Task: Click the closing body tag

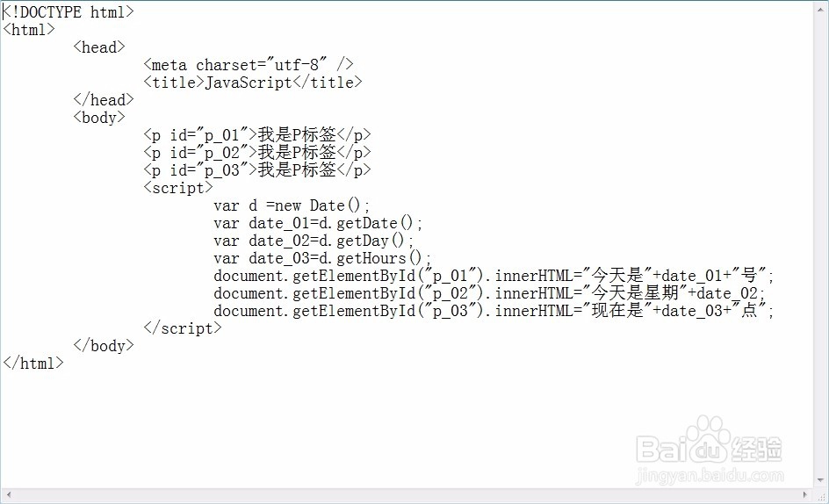Action: (104, 345)
